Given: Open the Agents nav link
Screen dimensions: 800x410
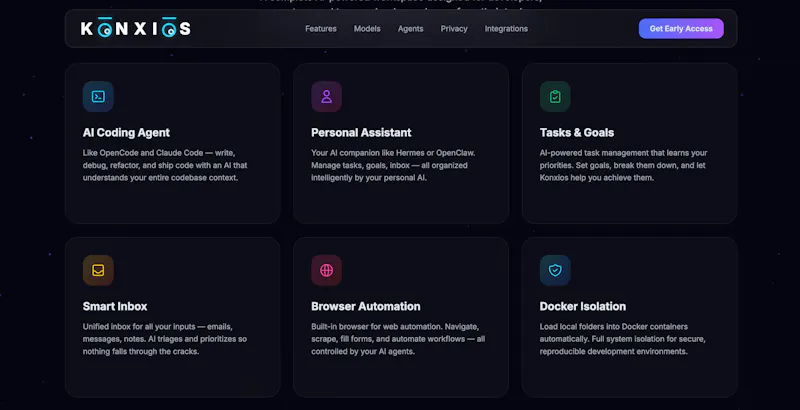Looking at the screenshot, I should point(410,29).
